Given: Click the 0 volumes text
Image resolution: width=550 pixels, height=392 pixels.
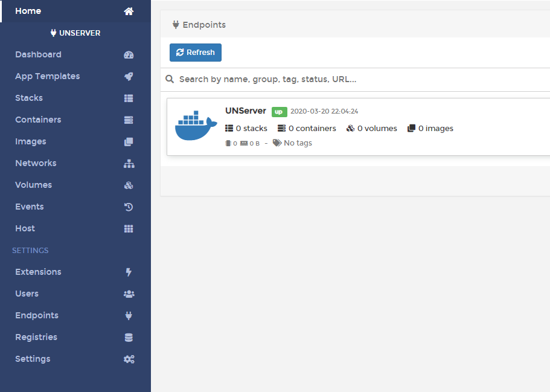Looking at the screenshot, I should 377,129.
